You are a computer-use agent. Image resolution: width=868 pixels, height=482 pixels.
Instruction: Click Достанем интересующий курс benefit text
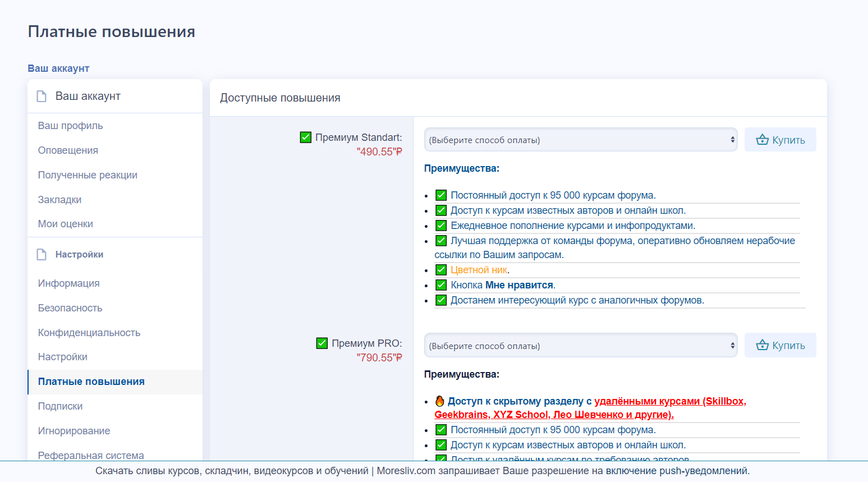point(577,300)
